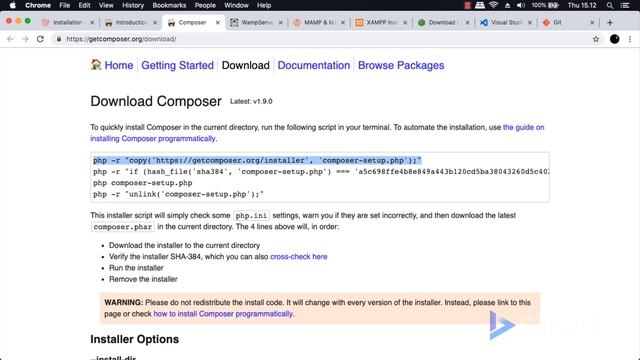Open the People menu

pyautogui.click(x=205, y=5)
